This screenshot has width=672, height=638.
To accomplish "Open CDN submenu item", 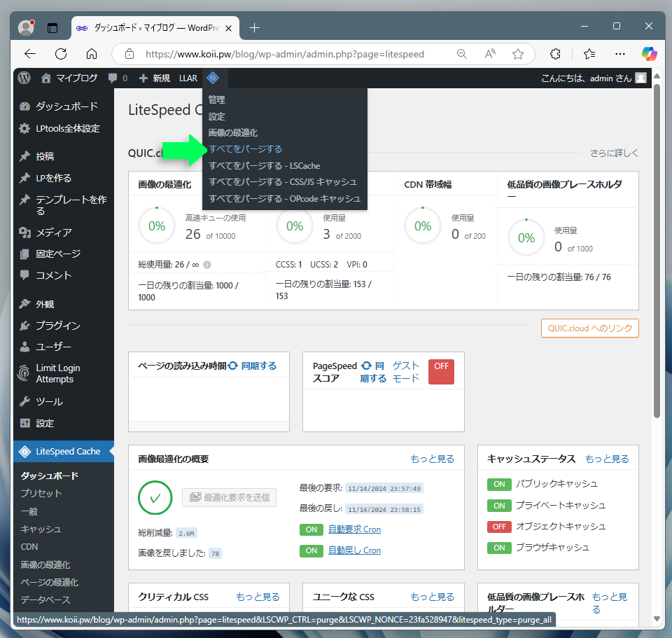I will click(29, 547).
